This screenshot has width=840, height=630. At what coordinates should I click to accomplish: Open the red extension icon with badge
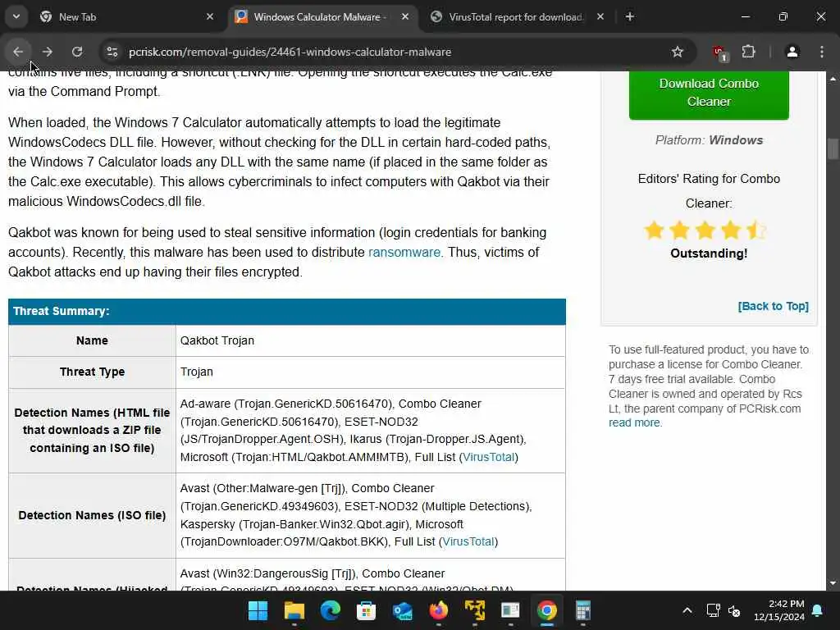[x=720, y=52]
